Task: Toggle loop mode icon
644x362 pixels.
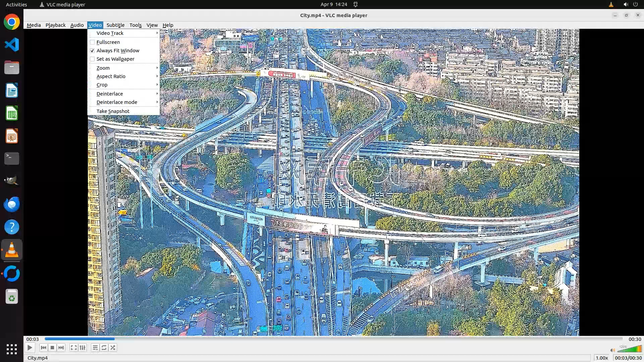Action: tap(104, 348)
